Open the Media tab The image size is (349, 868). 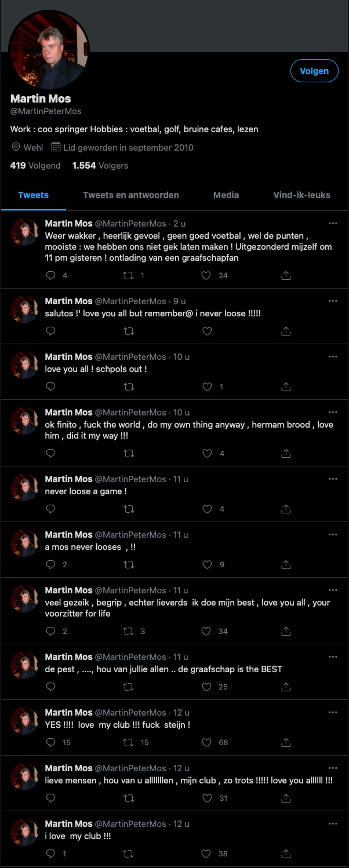point(226,195)
